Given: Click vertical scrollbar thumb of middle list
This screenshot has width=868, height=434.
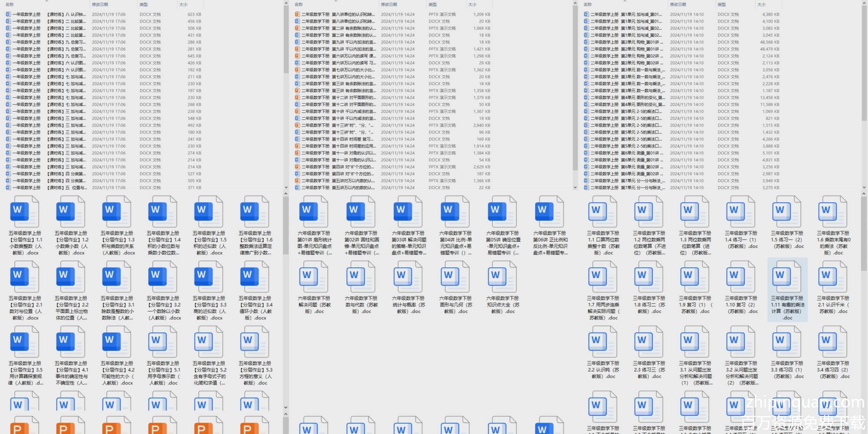Looking at the screenshot, I should 575,87.
